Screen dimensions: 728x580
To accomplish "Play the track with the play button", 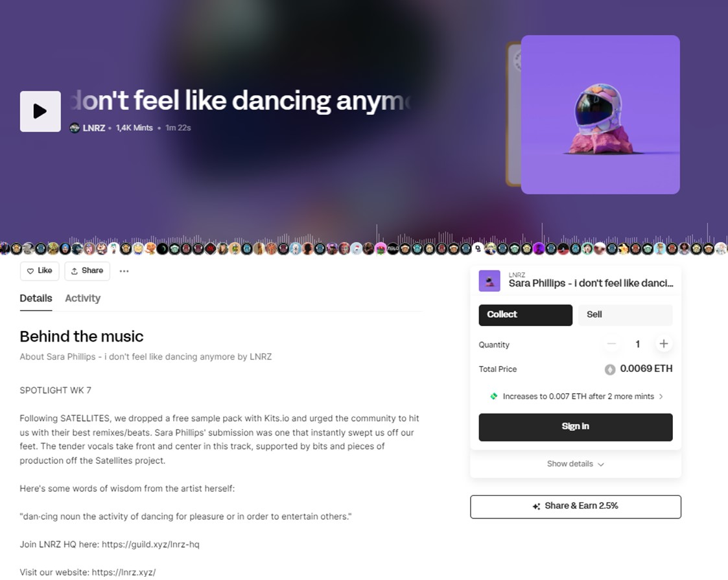I will point(40,111).
